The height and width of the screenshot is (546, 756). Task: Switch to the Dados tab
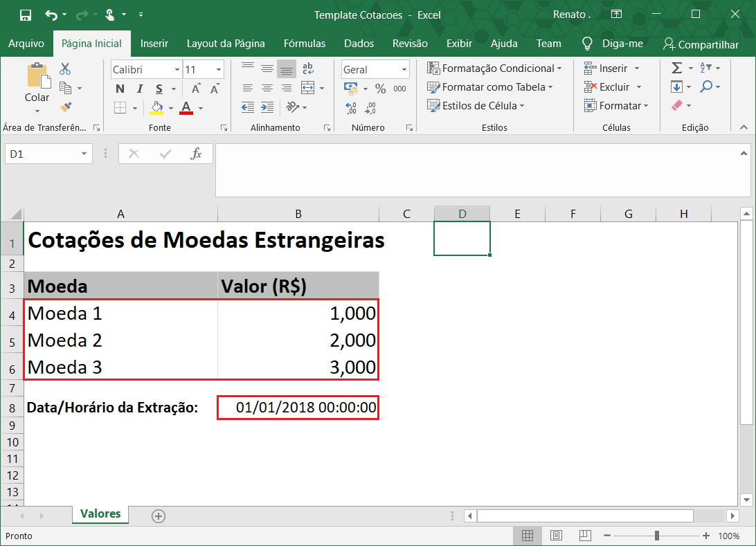pyautogui.click(x=359, y=44)
